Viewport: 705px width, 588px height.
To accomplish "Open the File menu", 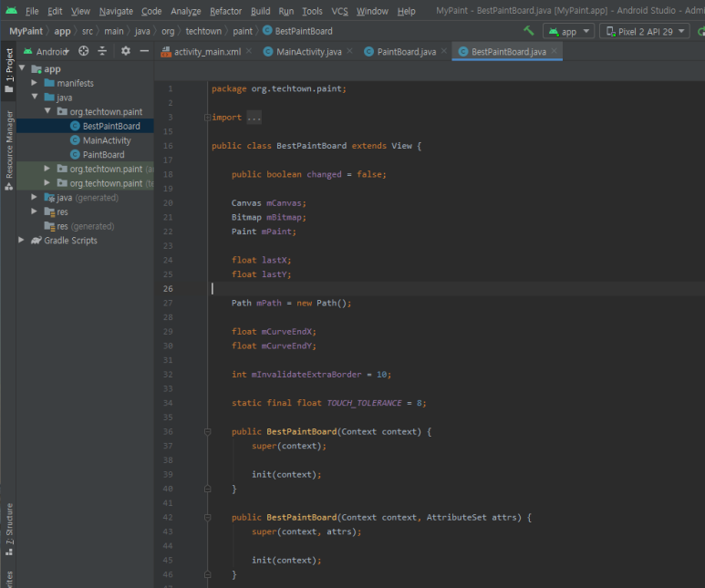I will click(32, 11).
